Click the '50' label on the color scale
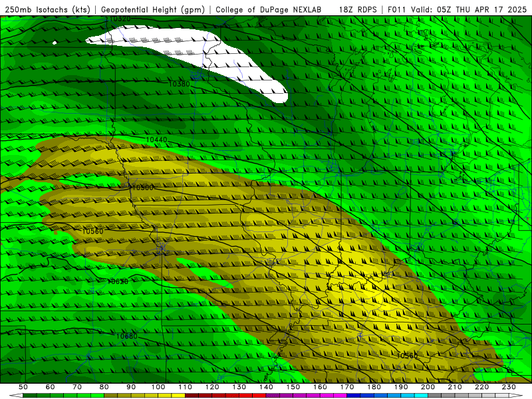Viewport: 532px width, 399px height. (x=23, y=387)
